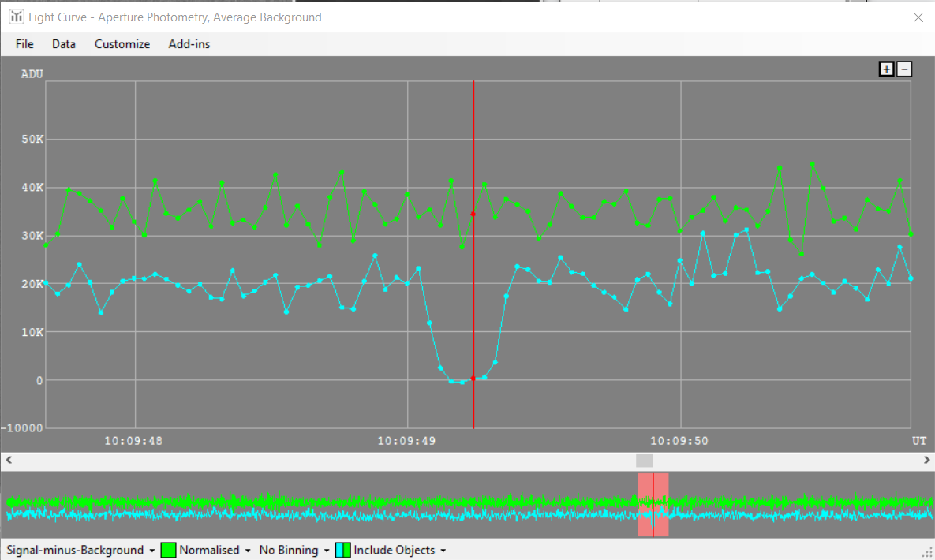Open the Add-ins menu
The height and width of the screenshot is (560, 935).
click(189, 44)
